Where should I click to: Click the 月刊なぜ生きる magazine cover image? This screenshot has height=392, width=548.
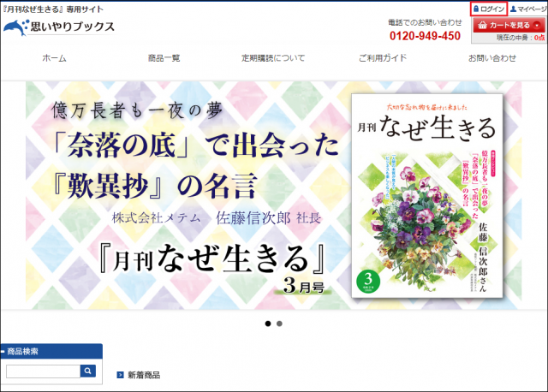click(427, 196)
